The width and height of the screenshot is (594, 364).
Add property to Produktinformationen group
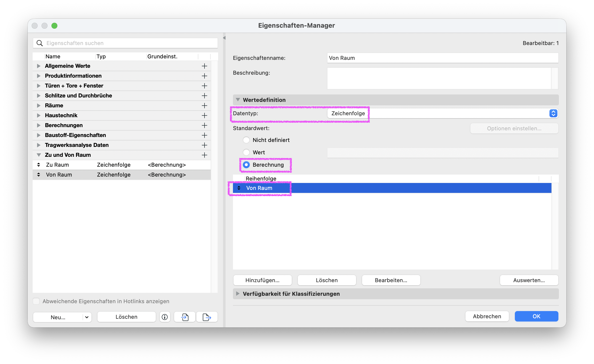point(204,76)
